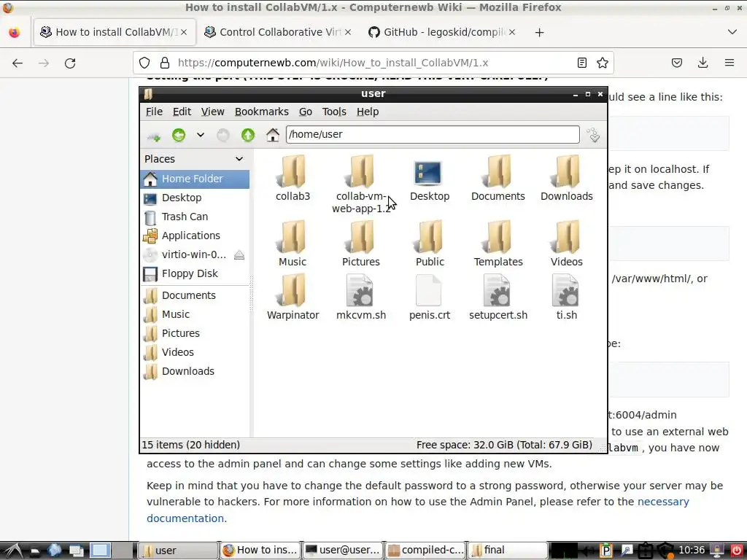Eject the virtio-win disc
The image size is (747, 560).
tap(239, 255)
